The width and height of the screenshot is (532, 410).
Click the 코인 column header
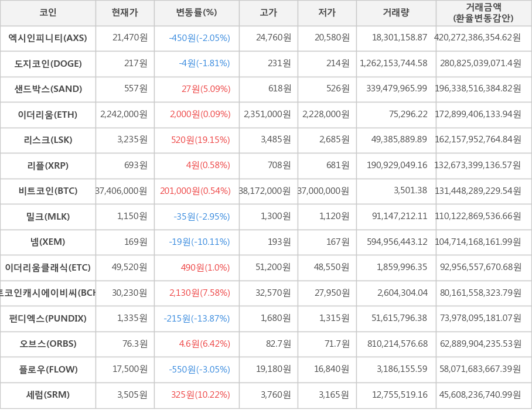[x=47, y=13]
